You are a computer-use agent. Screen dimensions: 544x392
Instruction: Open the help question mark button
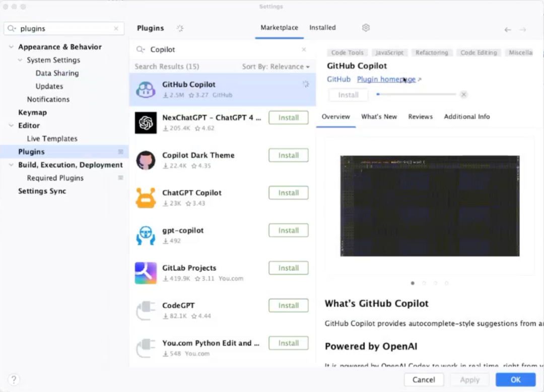coord(14,379)
